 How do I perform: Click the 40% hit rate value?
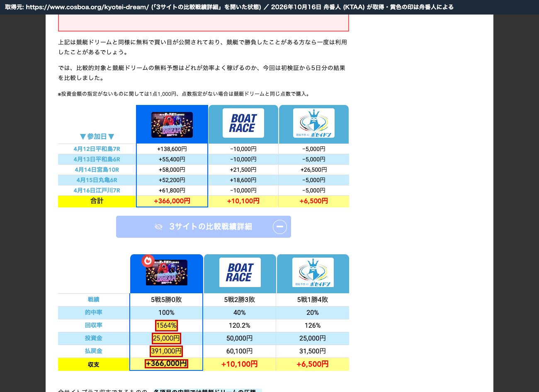point(240,312)
